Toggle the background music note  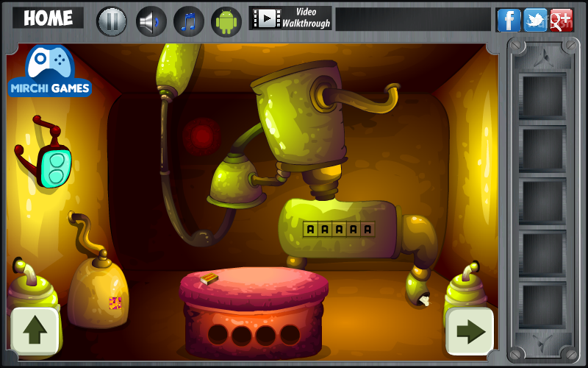189,21
